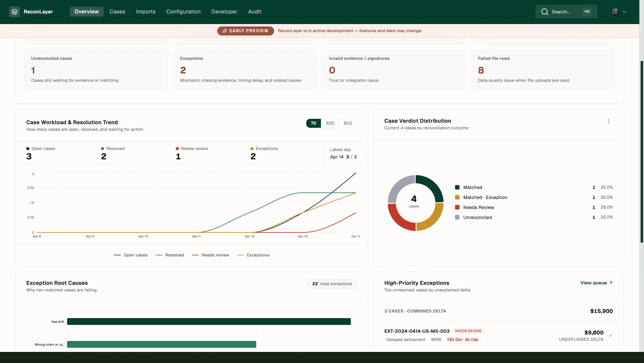Switch trend chart to 90D
Screen dimensions: 644x363
click(x=348, y=123)
